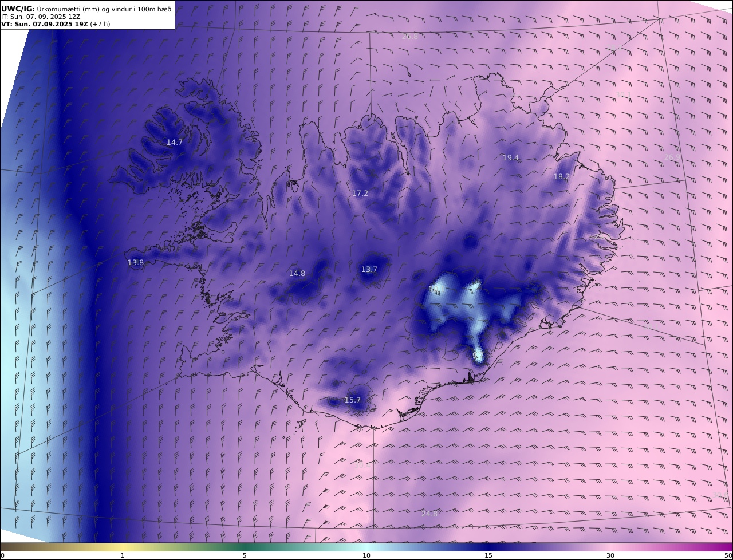This screenshot has height=560, width=733.
Task: Click the 26.8 value over the northern sea
Action: (410, 36)
